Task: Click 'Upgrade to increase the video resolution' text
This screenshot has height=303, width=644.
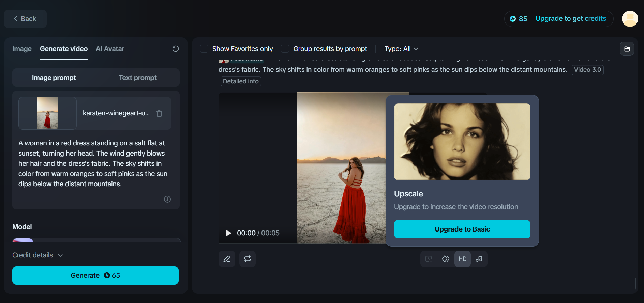Action: pos(456,207)
